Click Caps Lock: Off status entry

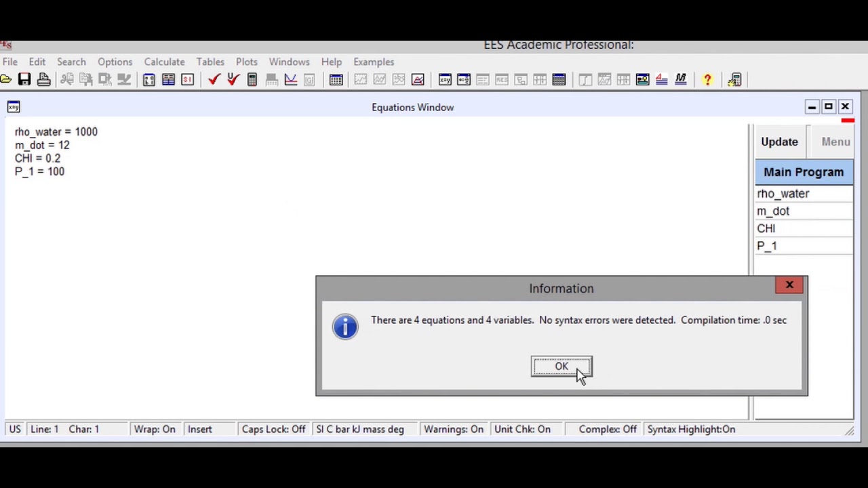(x=274, y=429)
